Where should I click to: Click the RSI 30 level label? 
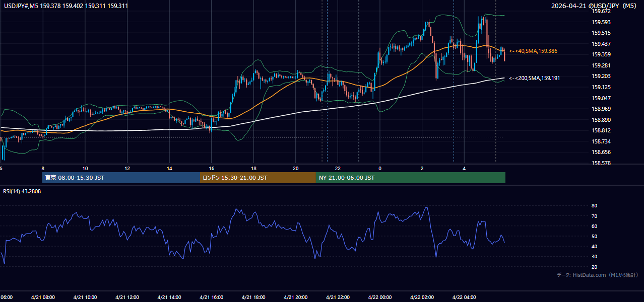[594, 257]
